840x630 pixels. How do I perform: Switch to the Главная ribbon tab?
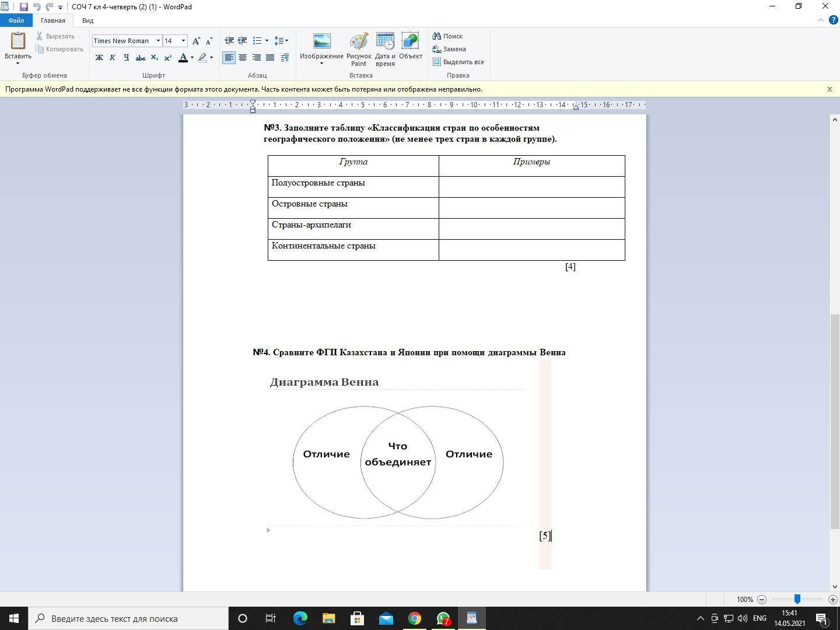[53, 20]
